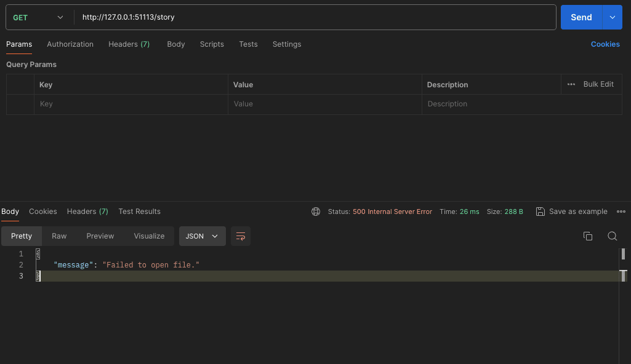Viewport: 631px width, 364px height.
Task: Open the response Cookies tab
Action: [x=42, y=212]
